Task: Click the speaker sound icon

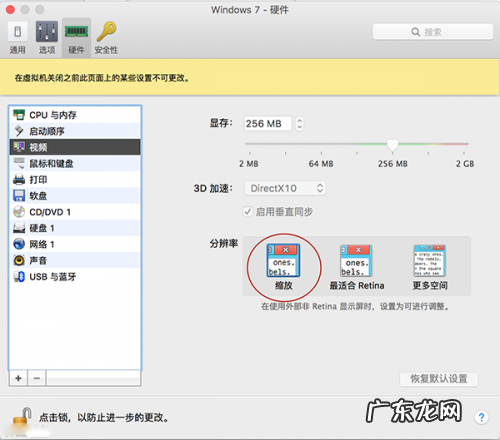Action: point(19,260)
